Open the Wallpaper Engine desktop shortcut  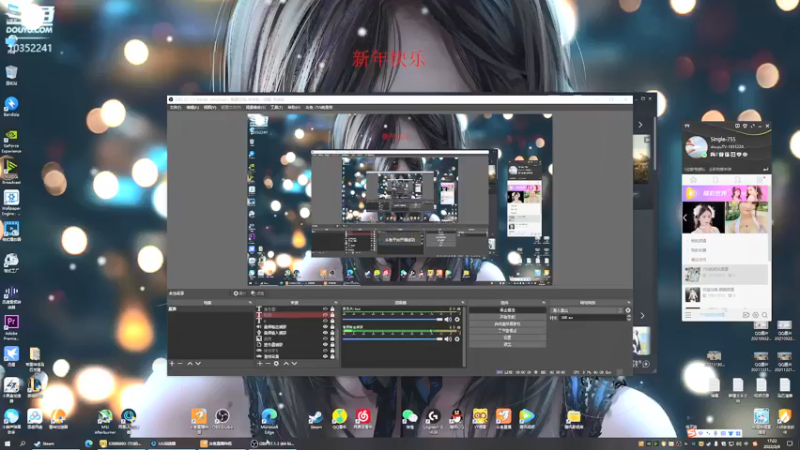click(x=11, y=203)
